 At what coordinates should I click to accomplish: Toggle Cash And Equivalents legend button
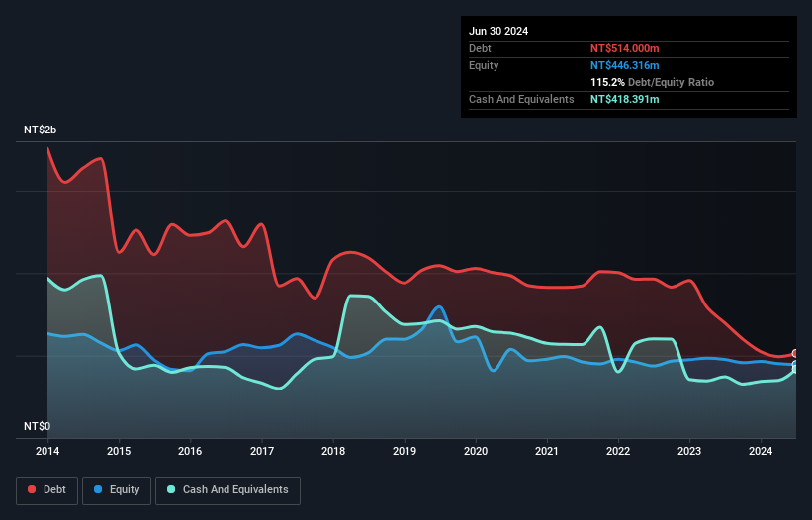227,490
